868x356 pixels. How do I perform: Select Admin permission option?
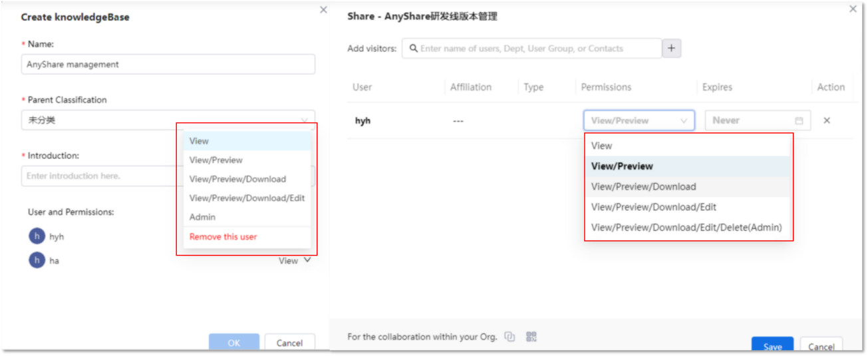pos(247,217)
